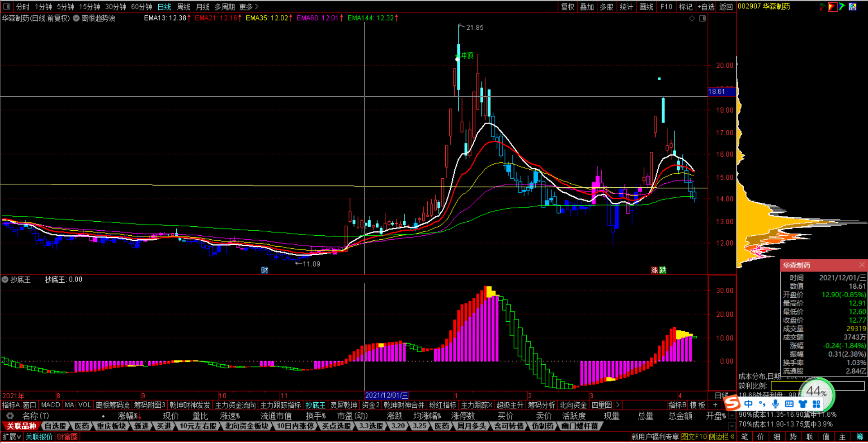868x443 pixels.
Task: Click the green and blue arrow icon
Action: click(842, 7)
